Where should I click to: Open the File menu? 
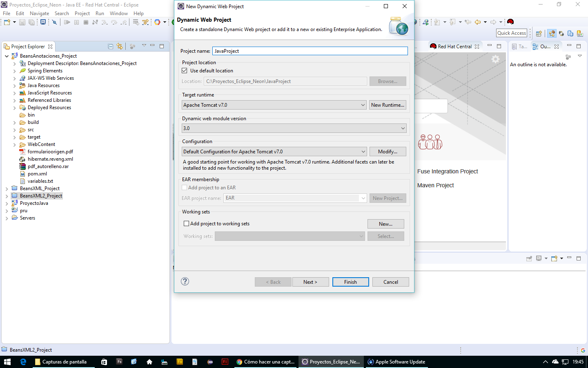(x=7, y=13)
